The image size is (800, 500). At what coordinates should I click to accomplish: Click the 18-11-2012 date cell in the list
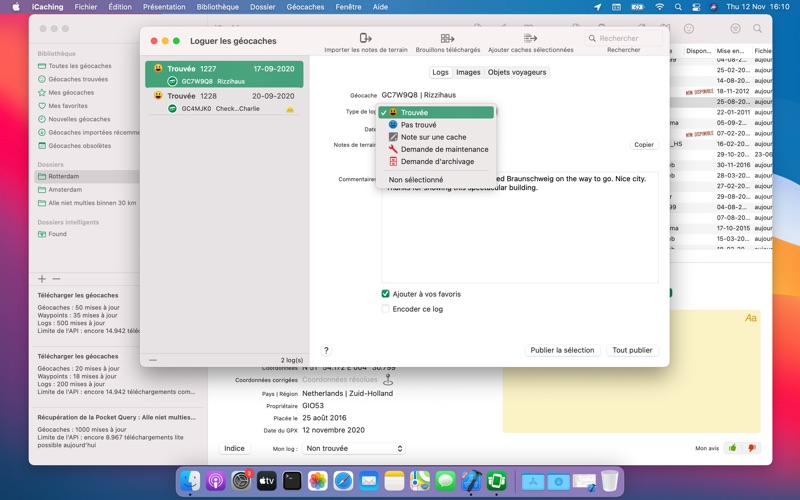733,91
